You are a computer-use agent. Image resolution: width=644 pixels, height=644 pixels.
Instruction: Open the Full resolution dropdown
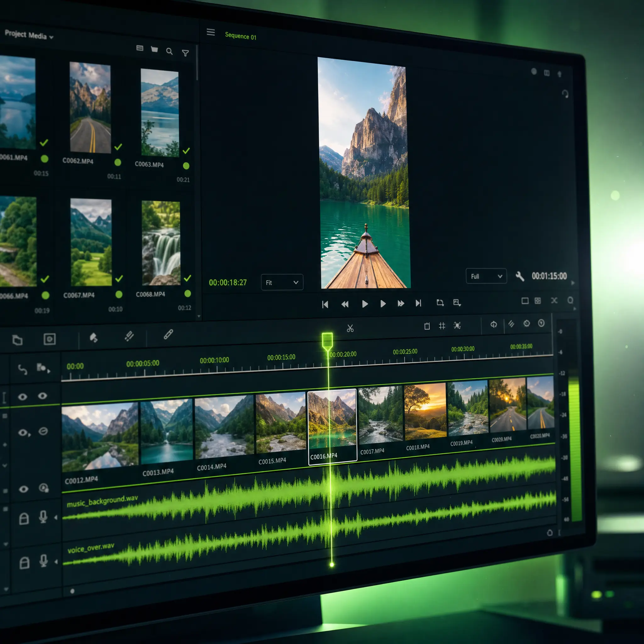[x=486, y=276]
